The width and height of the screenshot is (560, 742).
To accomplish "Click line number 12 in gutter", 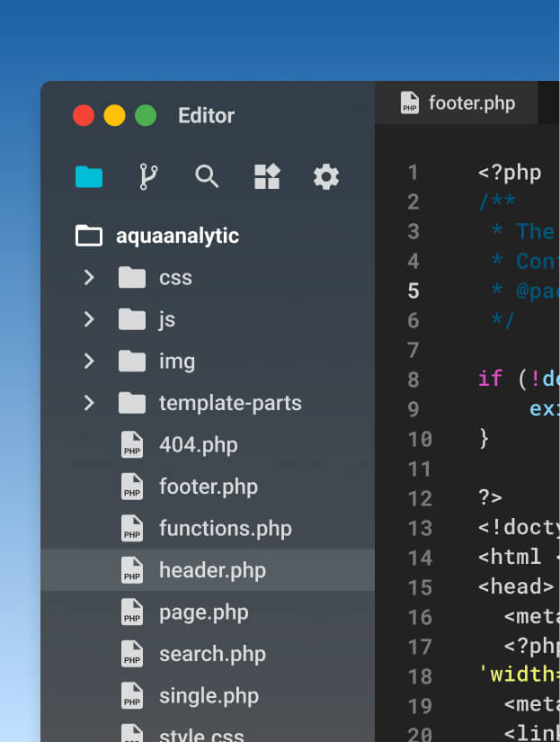I will pos(420,498).
